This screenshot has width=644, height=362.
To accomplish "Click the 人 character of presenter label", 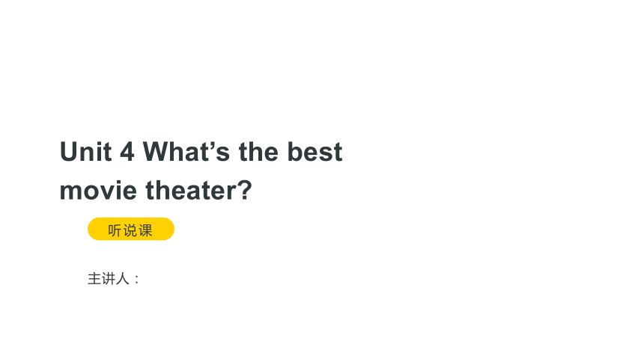I will [x=122, y=279].
